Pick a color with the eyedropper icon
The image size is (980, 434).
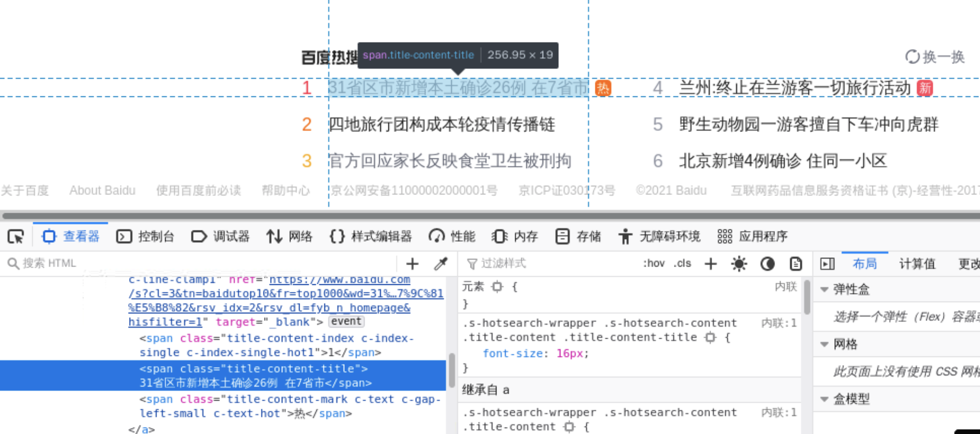click(441, 263)
